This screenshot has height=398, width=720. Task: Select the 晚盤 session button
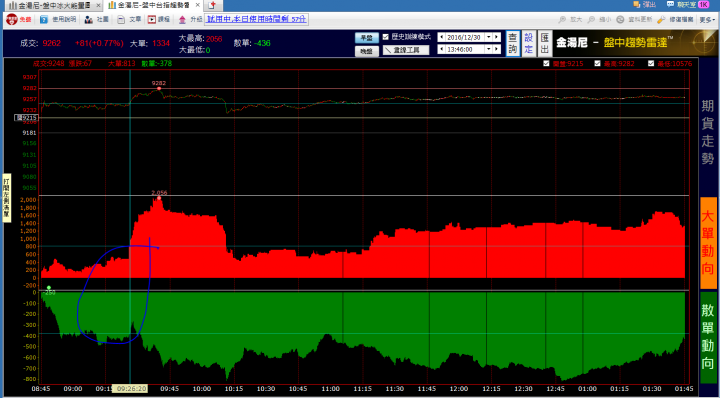point(366,51)
